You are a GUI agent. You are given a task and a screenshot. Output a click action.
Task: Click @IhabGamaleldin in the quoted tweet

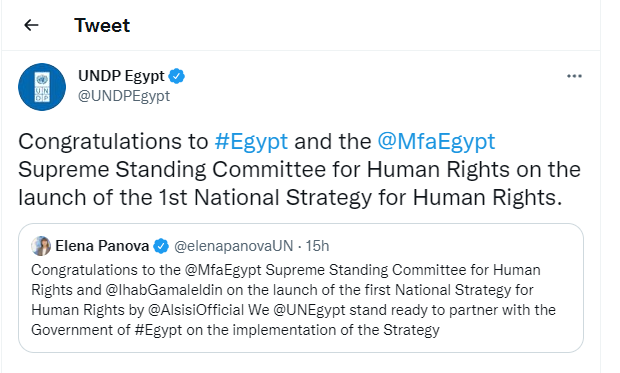point(164,290)
